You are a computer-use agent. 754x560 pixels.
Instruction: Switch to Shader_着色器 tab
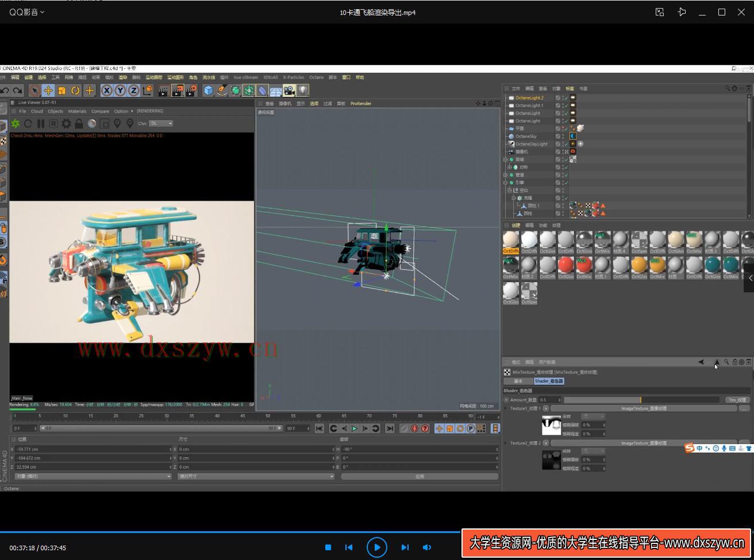(x=549, y=381)
